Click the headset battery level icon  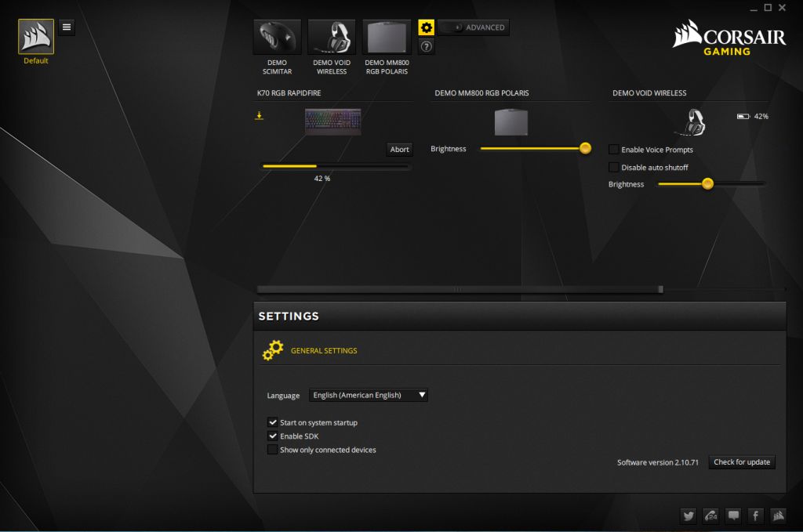743,117
